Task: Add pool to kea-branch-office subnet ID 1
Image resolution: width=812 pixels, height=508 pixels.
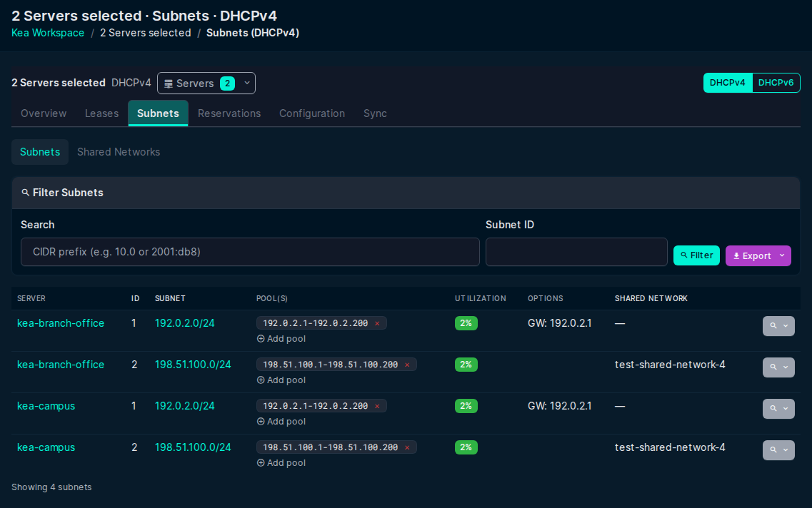Action: pyautogui.click(x=281, y=339)
